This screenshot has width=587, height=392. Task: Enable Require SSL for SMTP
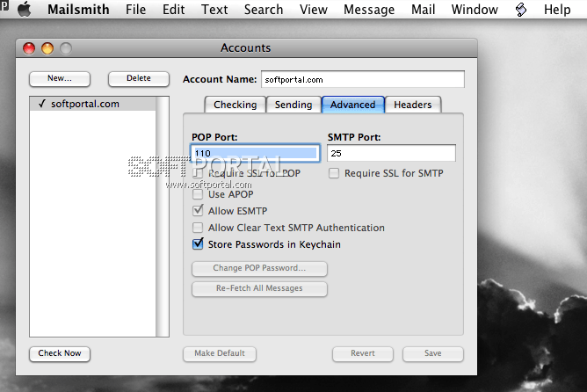pyautogui.click(x=334, y=173)
